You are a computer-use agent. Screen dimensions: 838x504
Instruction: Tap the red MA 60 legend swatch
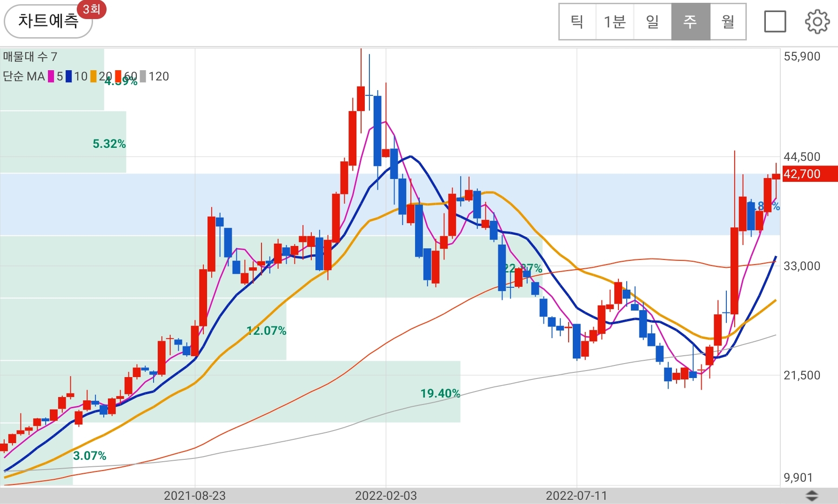click(x=118, y=76)
